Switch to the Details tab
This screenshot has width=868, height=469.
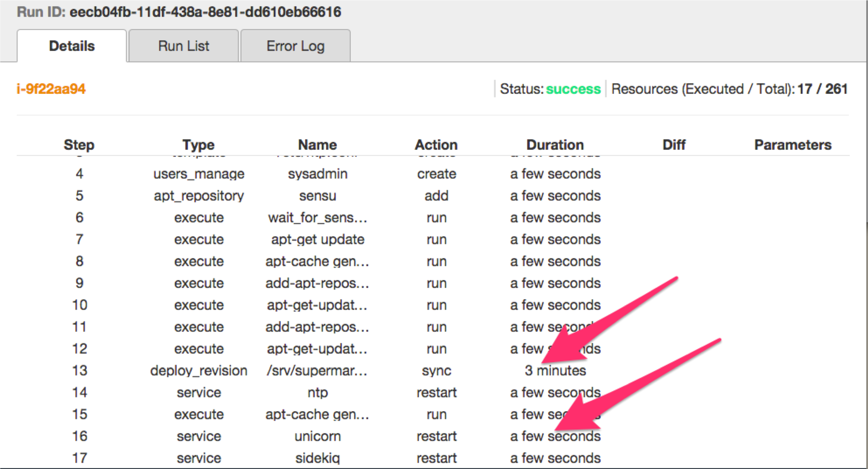click(x=72, y=46)
